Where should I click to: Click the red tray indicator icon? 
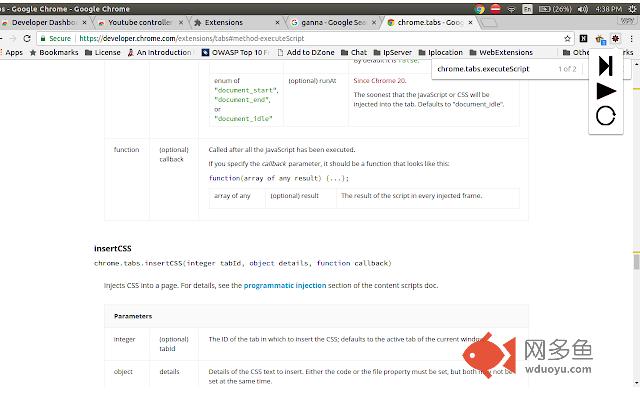pyautogui.click(x=495, y=9)
